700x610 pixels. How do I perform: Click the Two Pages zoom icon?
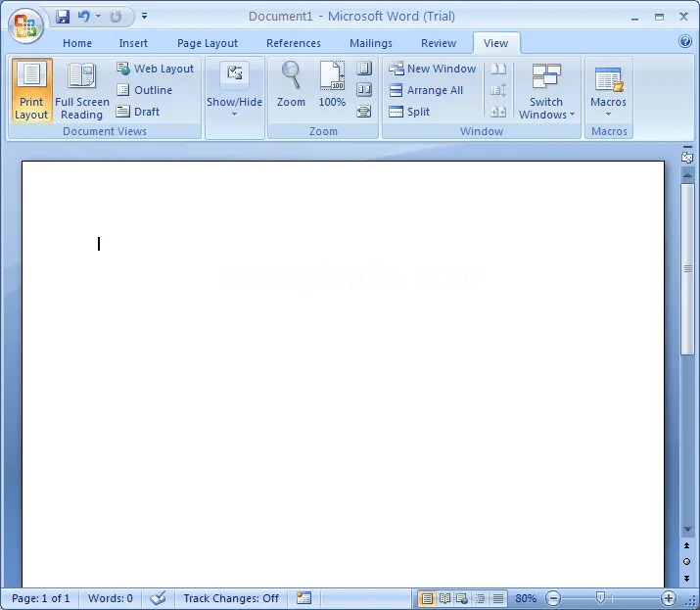364,90
